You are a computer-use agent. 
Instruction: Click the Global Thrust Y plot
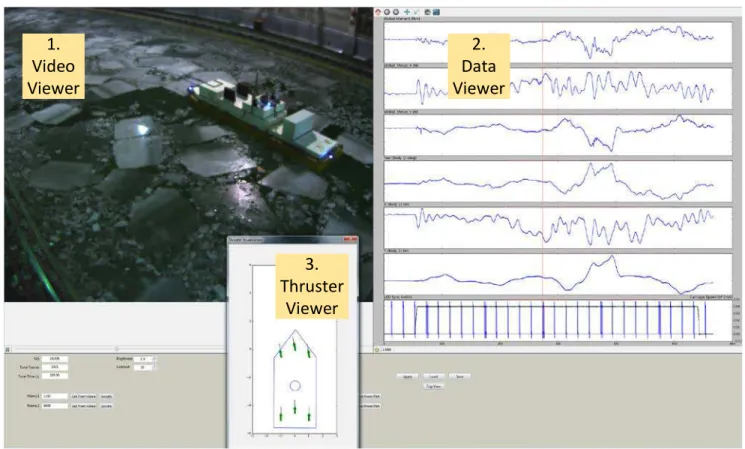(x=558, y=134)
